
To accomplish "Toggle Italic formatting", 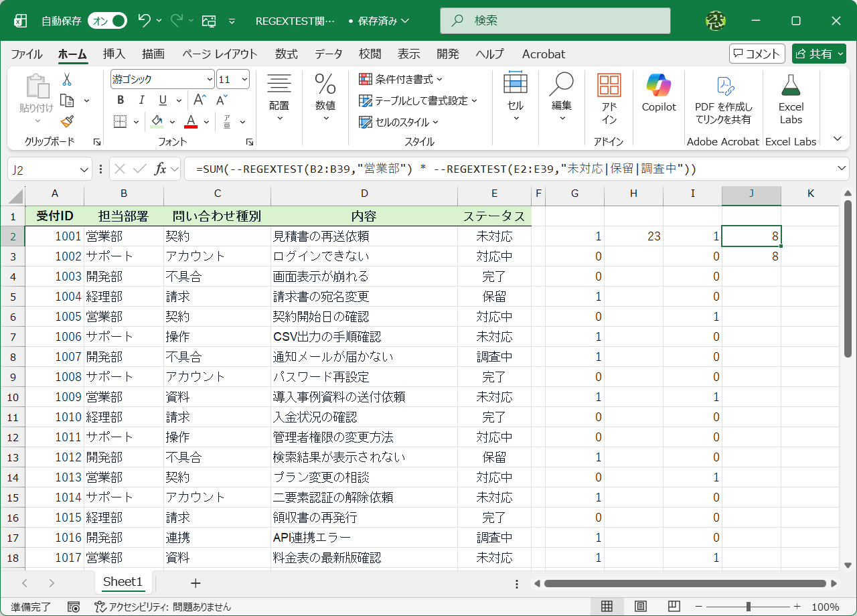I will (141, 100).
